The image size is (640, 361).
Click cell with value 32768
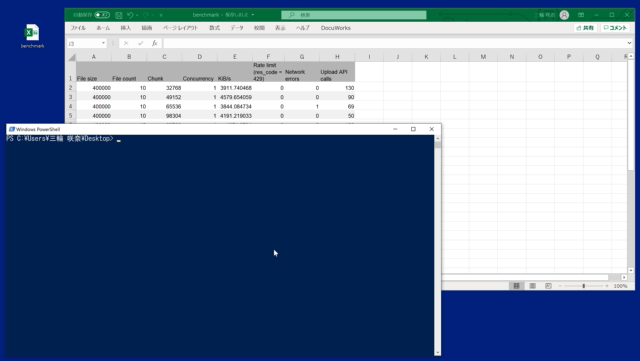pos(164,88)
